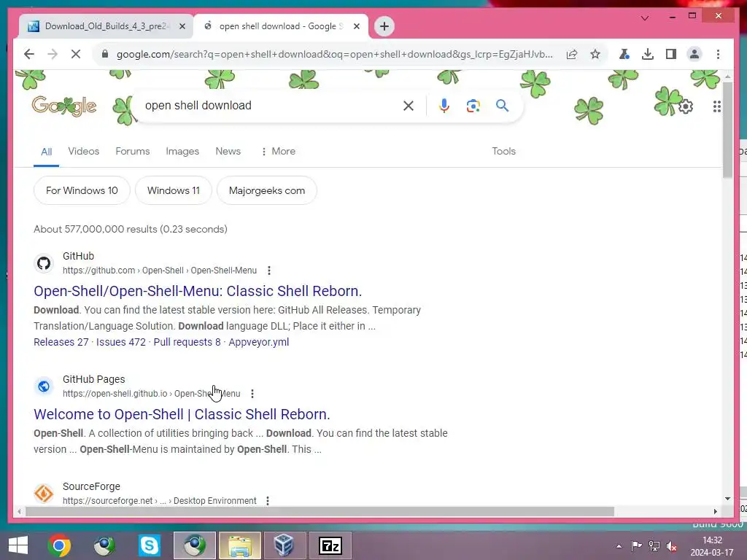Open the Windows Start button
This screenshot has width=747, height=560.
[18, 545]
